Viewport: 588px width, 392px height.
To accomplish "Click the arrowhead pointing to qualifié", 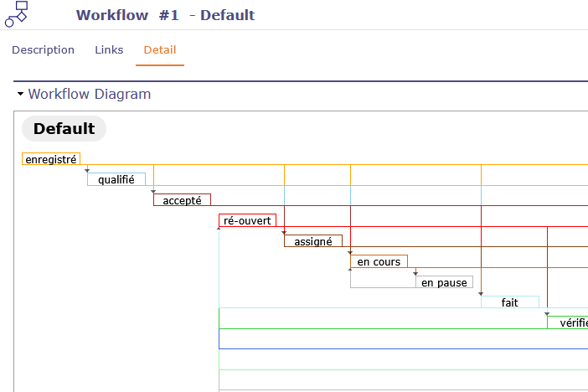I will coord(87,171).
